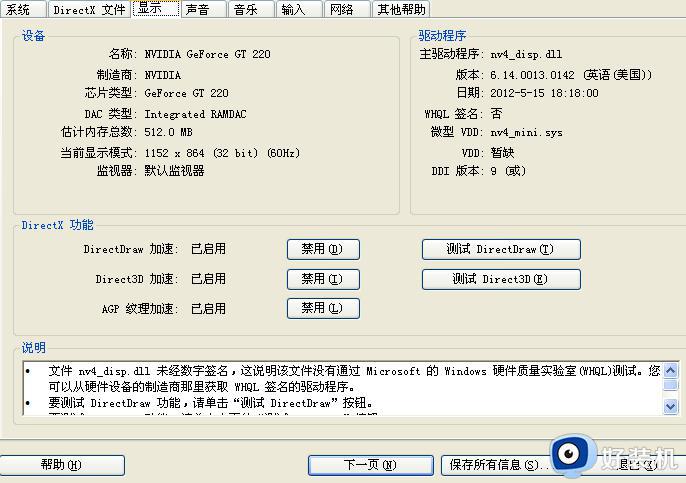The height and width of the screenshot is (483, 686).
Task: Click 保存所有信息(S) button
Action: (x=496, y=465)
